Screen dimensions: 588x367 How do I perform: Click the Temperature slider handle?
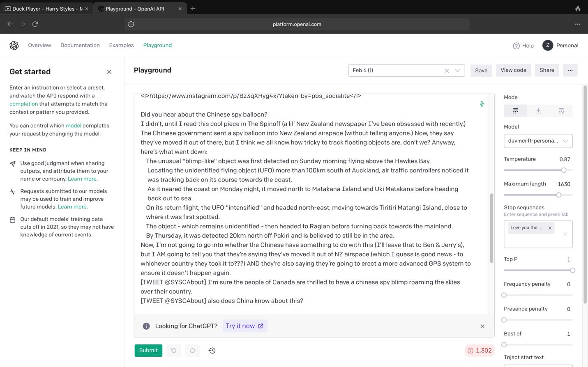click(564, 170)
